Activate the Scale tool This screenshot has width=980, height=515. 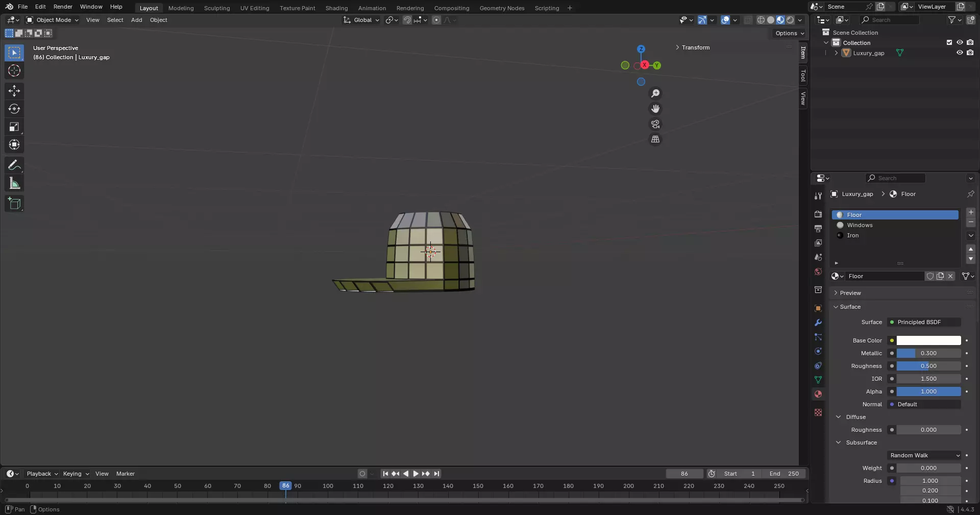coord(14,127)
